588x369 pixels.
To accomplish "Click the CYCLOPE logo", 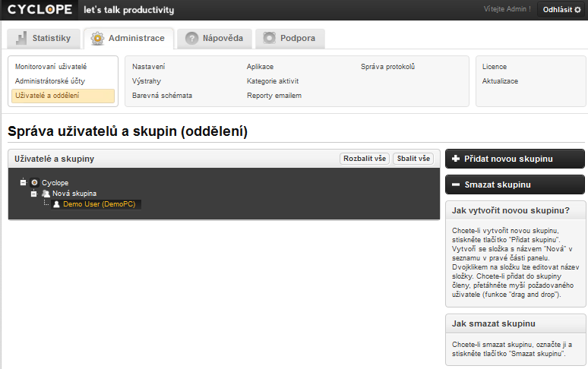I will (40, 9).
